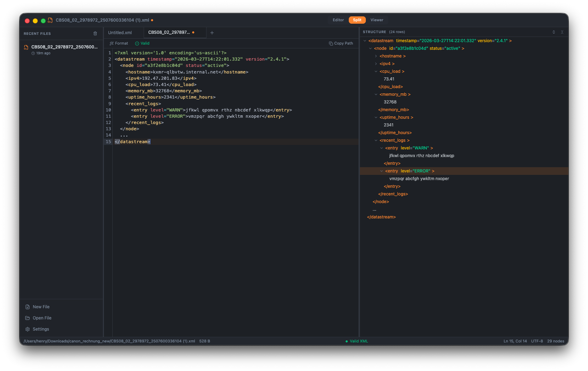Switch to Editor view mode

tap(338, 20)
